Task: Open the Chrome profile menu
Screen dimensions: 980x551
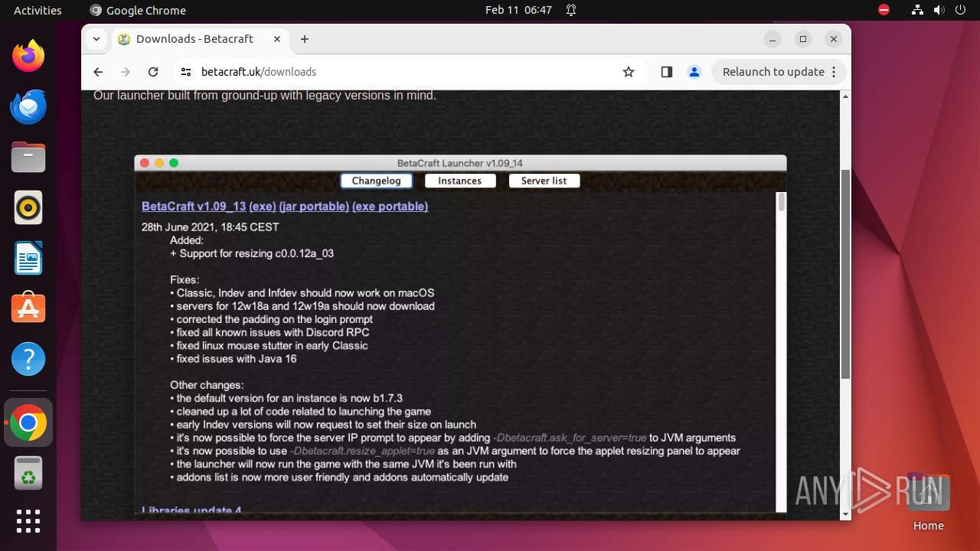Action: point(694,72)
